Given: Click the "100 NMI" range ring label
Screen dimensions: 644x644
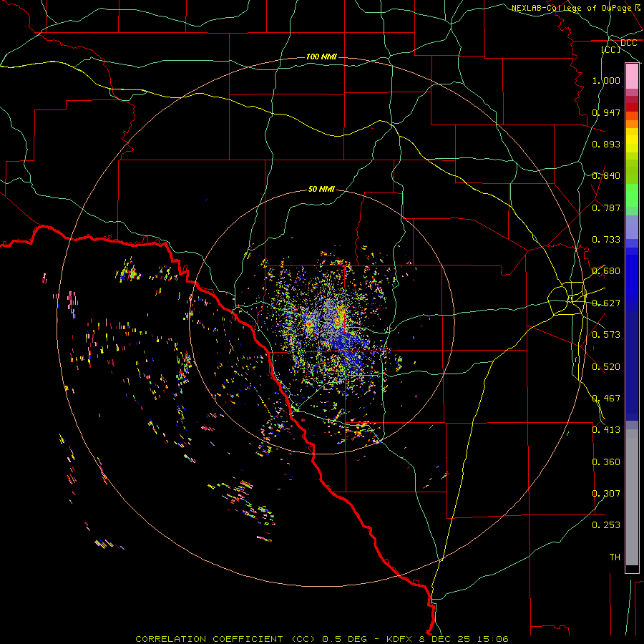Looking at the screenshot, I should pyautogui.click(x=321, y=57).
